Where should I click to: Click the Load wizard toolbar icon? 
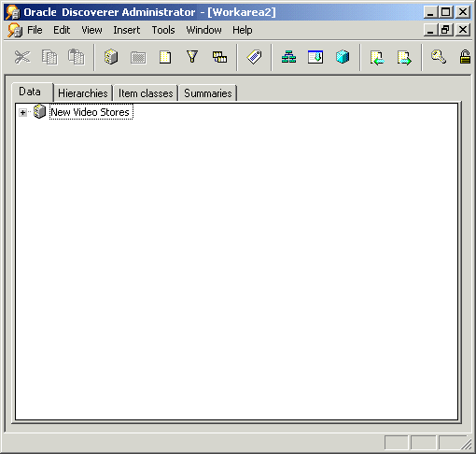[315, 57]
